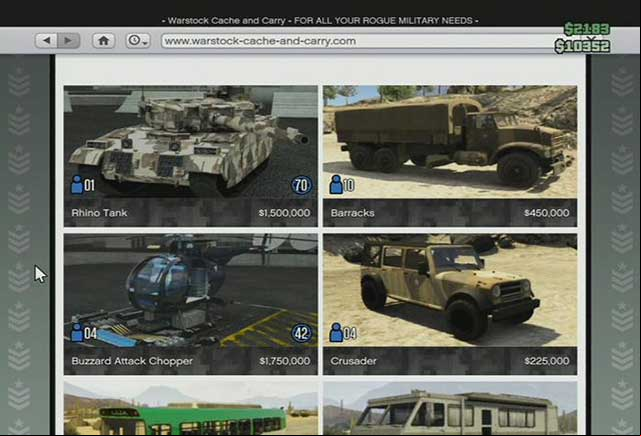Click the $450,000 Barracks price
The width and height of the screenshot is (641, 436).
(547, 213)
